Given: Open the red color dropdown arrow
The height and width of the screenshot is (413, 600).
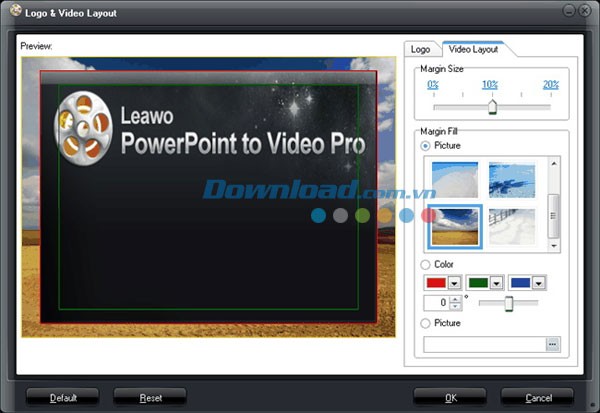Looking at the screenshot, I should [454, 283].
